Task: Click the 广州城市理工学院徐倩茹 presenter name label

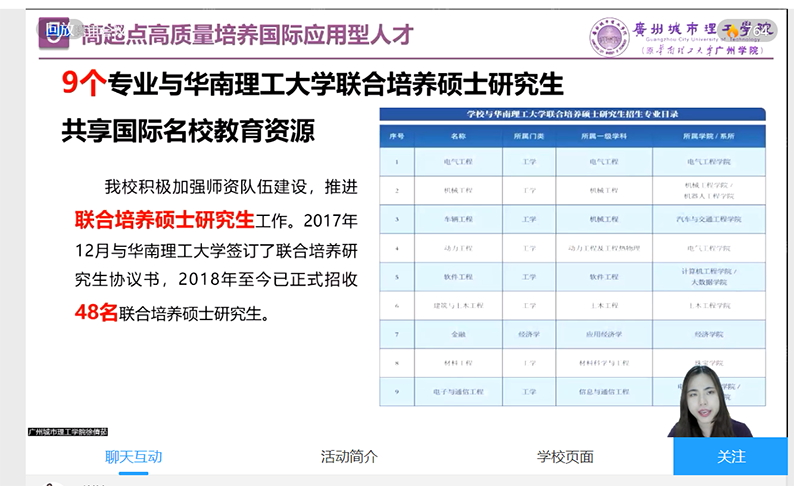Action: click(68, 432)
